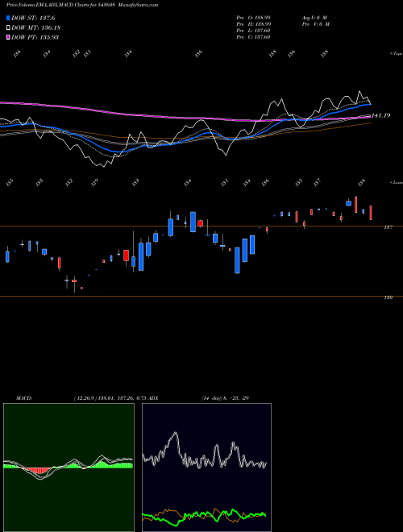Click the white DOW MT legend swatch

click(x=8, y=27)
